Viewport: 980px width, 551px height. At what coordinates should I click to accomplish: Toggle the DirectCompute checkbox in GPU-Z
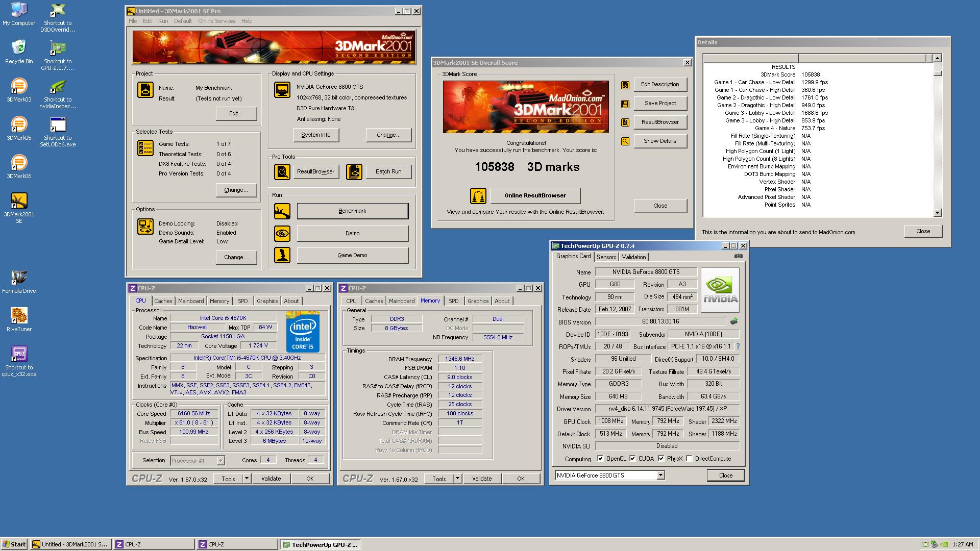(x=689, y=458)
